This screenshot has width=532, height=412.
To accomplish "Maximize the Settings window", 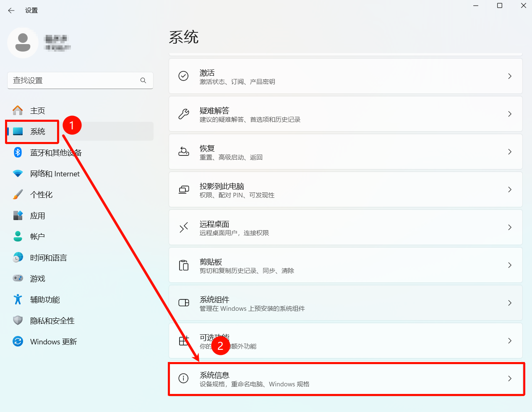I will pyautogui.click(x=500, y=5).
